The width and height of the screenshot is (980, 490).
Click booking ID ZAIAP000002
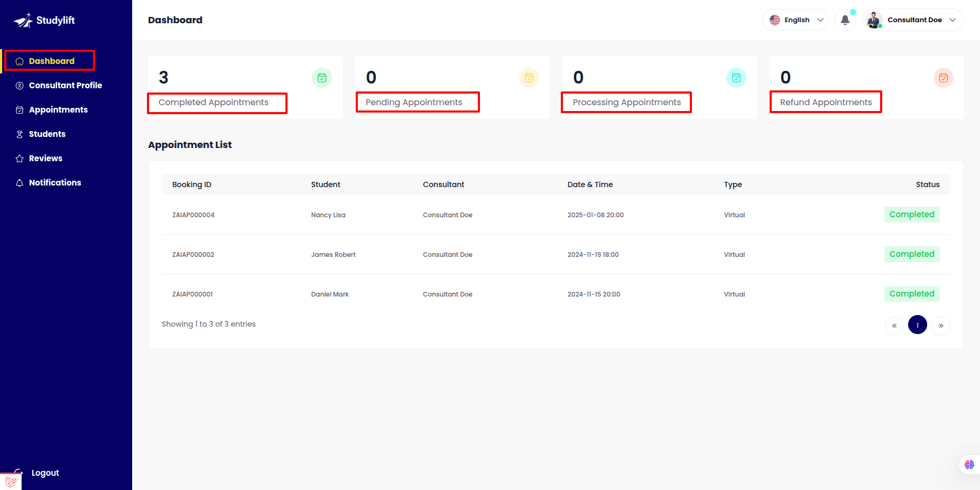[x=193, y=255]
